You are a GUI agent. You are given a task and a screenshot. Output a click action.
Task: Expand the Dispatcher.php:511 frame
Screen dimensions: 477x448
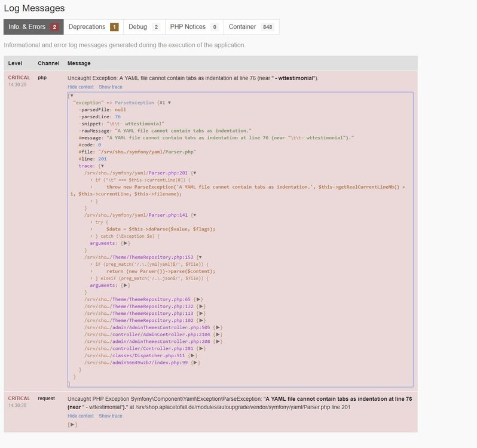tap(192, 355)
